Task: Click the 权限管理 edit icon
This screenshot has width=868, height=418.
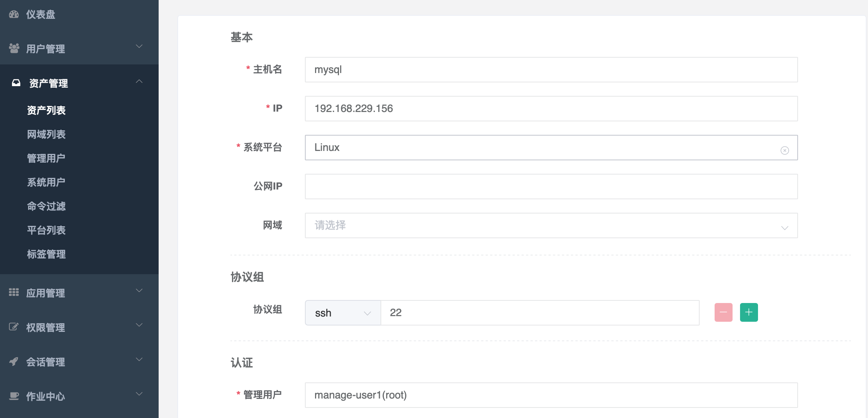Action: point(14,327)
